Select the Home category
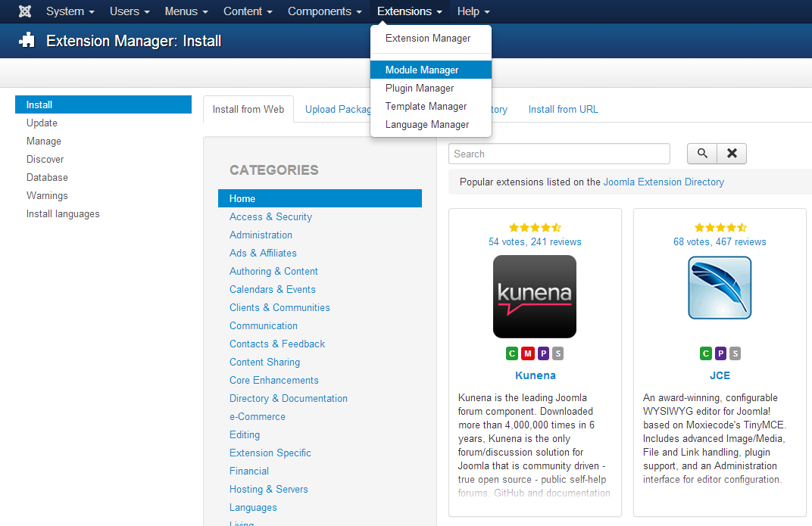The image size is (812, 526). click(x=320, y=198)
